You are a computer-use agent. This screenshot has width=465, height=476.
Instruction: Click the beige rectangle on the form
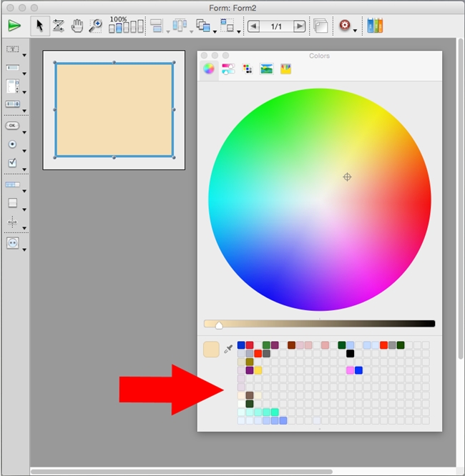coord(114,109)
